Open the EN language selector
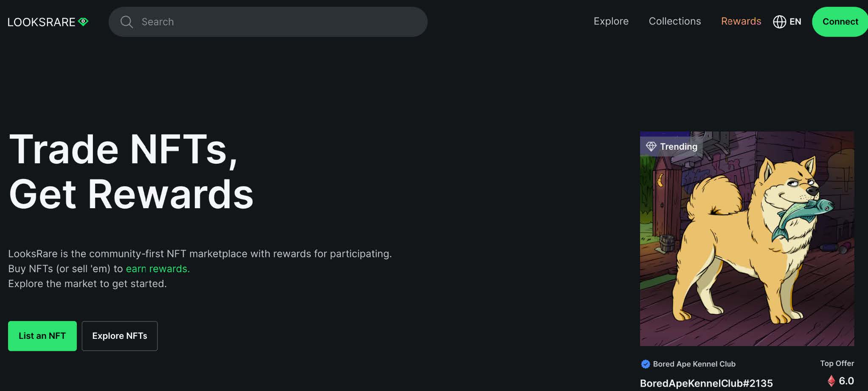The width and height of the screenshot is (868, 391). 787,22
